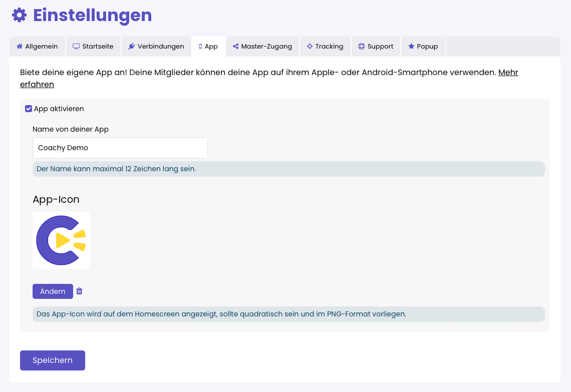Click the Coachy app icon thumbnail
This screenshot has width=571, height=392.
pyautogui.click(x=61, y=240)
